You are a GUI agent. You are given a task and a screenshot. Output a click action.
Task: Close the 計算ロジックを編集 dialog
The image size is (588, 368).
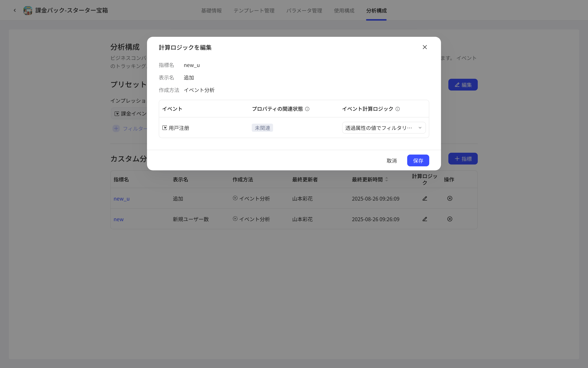tap(425, 47)
